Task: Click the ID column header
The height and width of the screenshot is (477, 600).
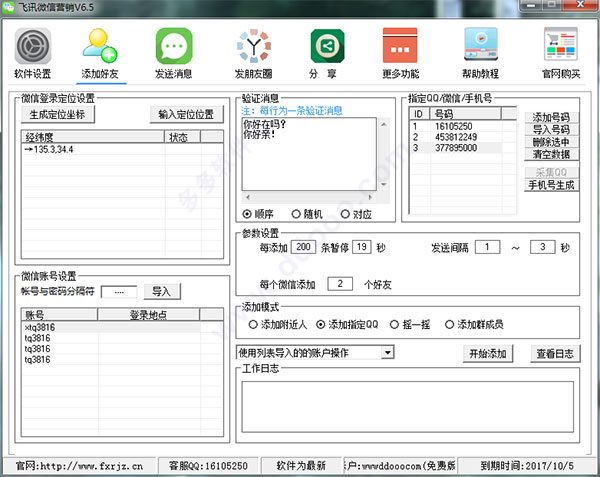Action: pyautogui.click(x=420, y=114)
